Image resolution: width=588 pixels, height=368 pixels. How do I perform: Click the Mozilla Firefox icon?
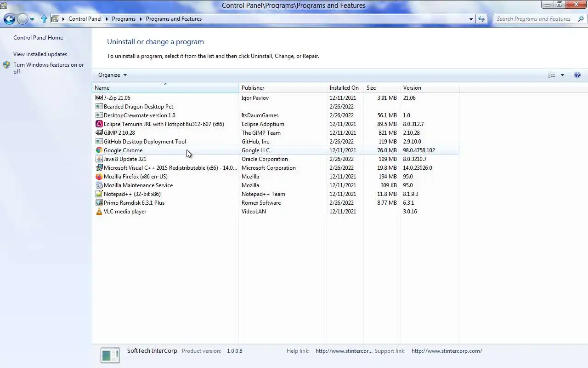pyautogui.click(x=99, y=176)
